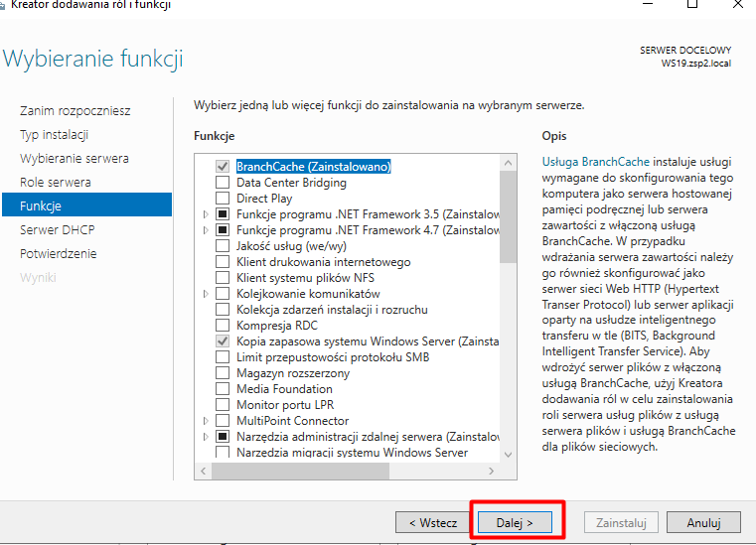Check the Media Foundation checkbox

pyautogui.click(x=223, y=389)
